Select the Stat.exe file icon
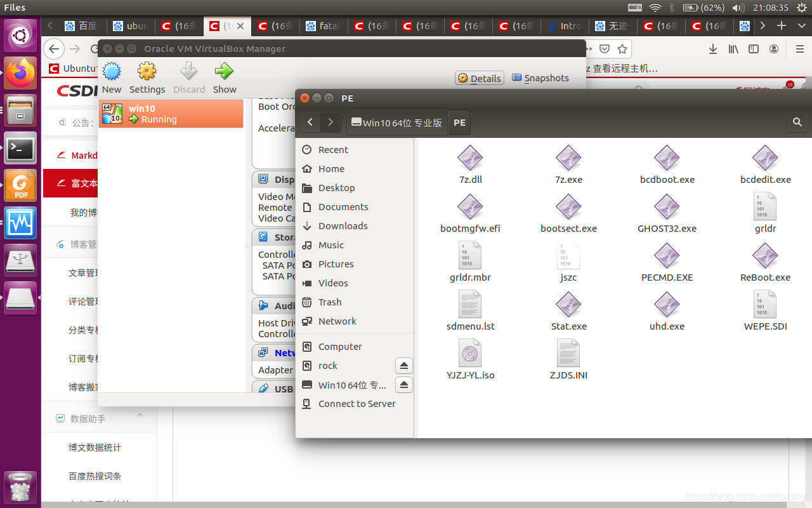Viewport: 812px width, 508px height. click(x=568, y=305)
